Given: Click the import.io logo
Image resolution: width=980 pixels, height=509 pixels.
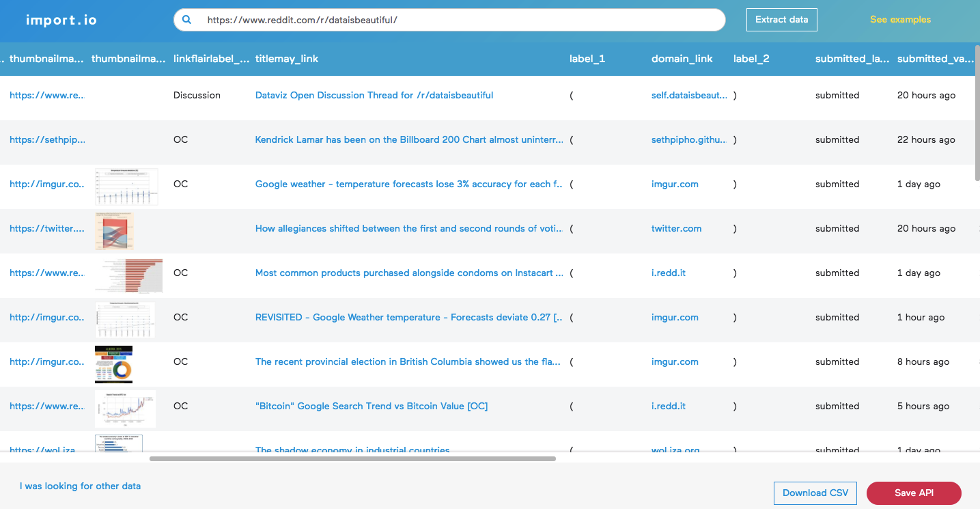Looking at the screenshot, I should pyautogui.click(x=61, y=20).
